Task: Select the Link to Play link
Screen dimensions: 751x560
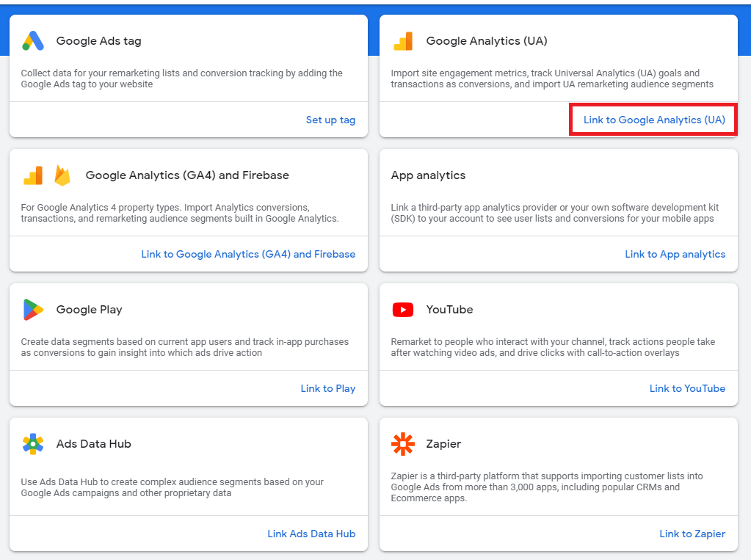Action: pos(328,388)
